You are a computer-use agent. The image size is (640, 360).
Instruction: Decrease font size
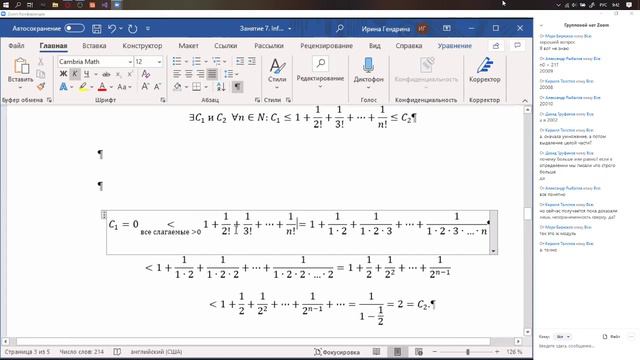click(157, 87)
